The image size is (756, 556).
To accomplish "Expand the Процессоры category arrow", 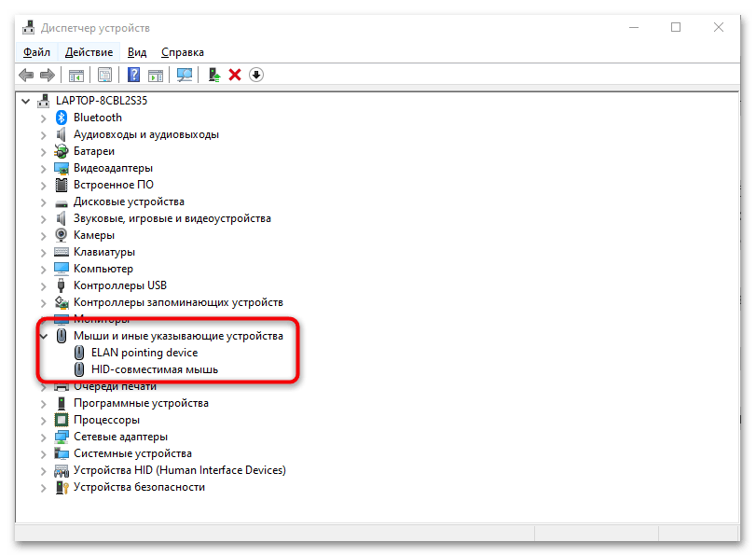I will pyautogui.click(x=44, y=421).
